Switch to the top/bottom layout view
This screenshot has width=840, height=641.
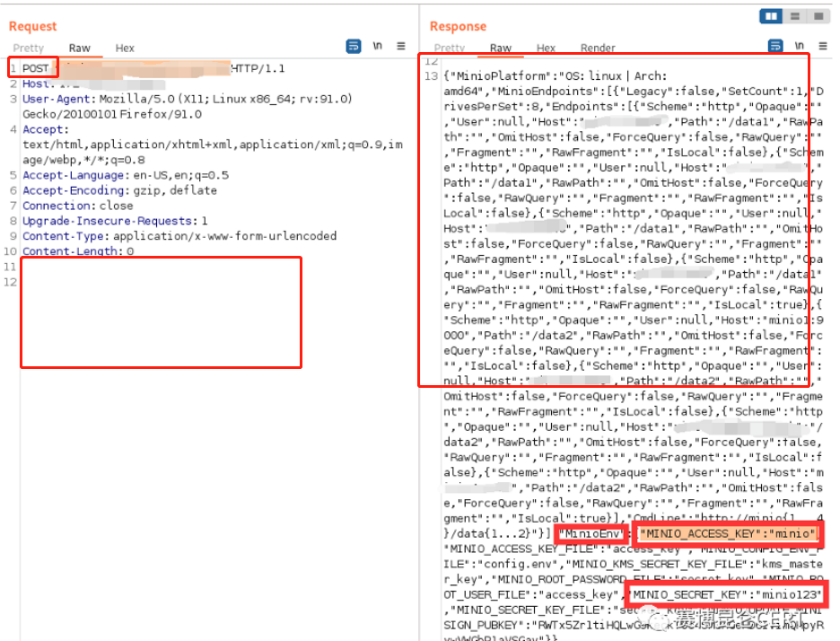pos(795,16)
